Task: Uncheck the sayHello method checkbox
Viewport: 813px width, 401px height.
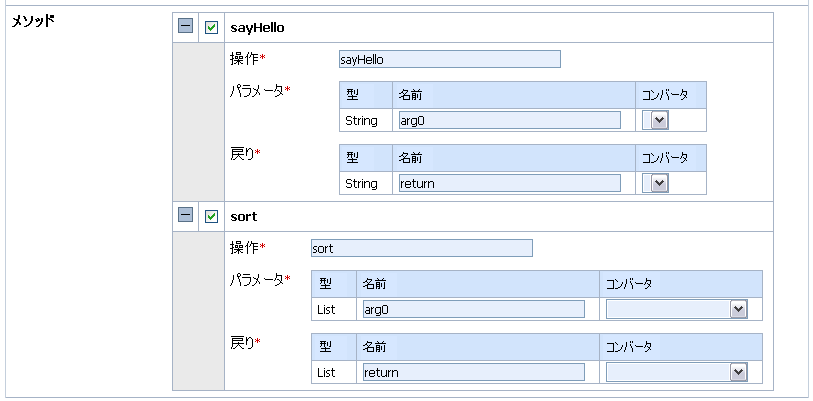Action: point(211,27)
